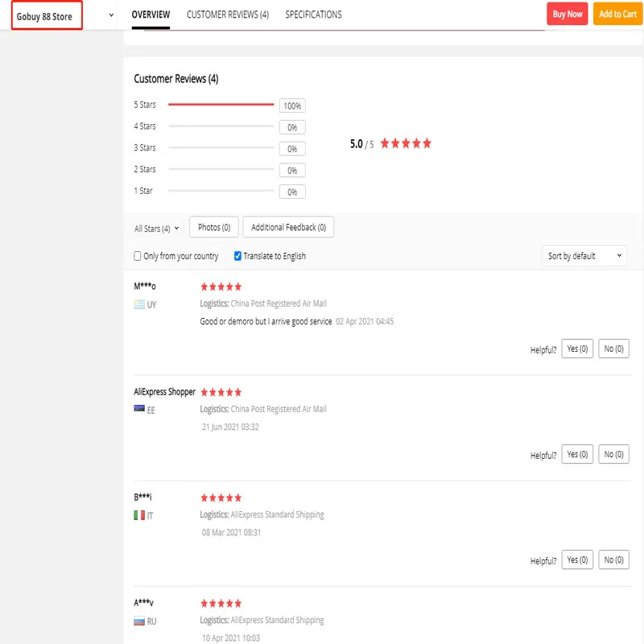Click the Italy flag icon next to IT
Image resolution: width=644 pixels, height=644 pixels.
[139, 515]
